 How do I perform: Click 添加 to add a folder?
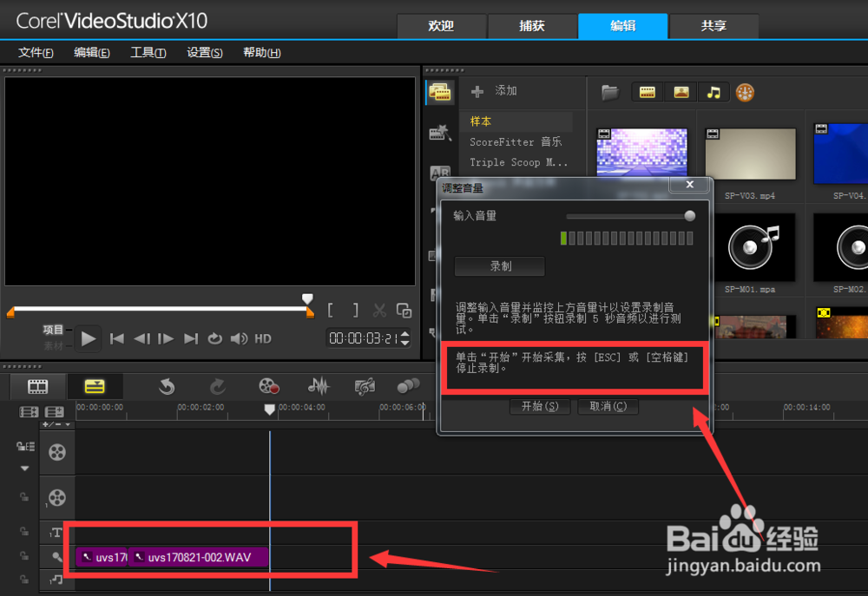tap(495, 91)
